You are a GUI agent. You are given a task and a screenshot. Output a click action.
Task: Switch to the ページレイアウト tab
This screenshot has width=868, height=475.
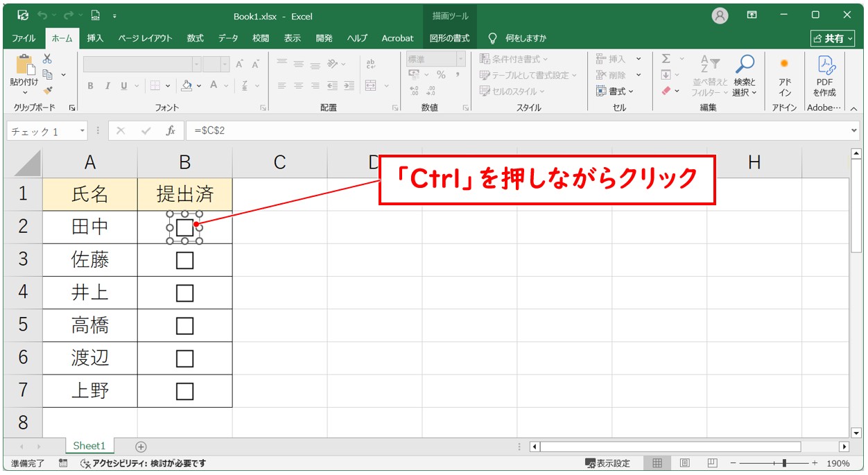145,38
